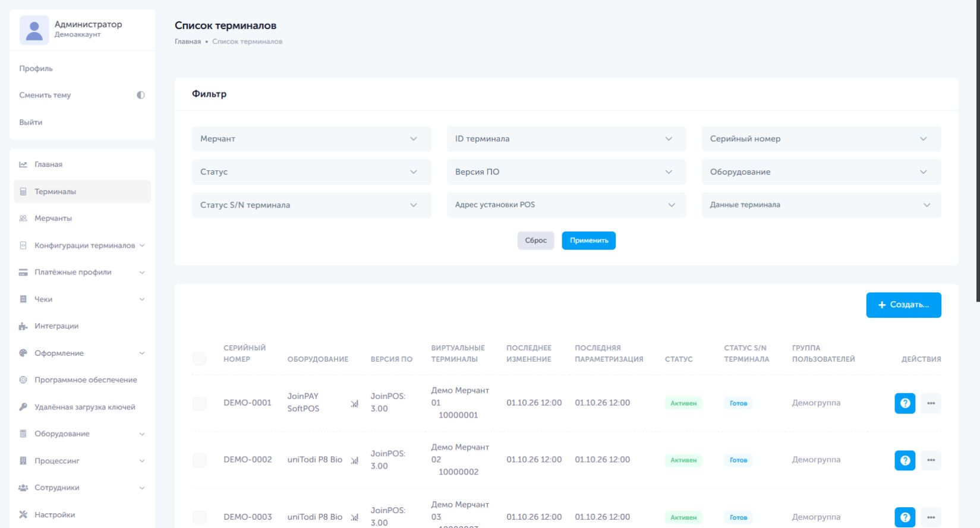Image resolution: width=980 pixels, height=528 pixels.
Task: Select Выйти to log out
Action: 31,122
